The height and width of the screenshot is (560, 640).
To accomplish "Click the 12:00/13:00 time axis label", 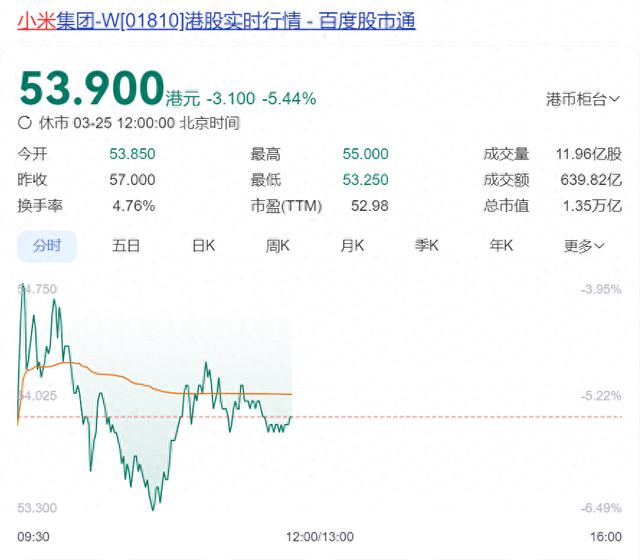I will 320,537.
